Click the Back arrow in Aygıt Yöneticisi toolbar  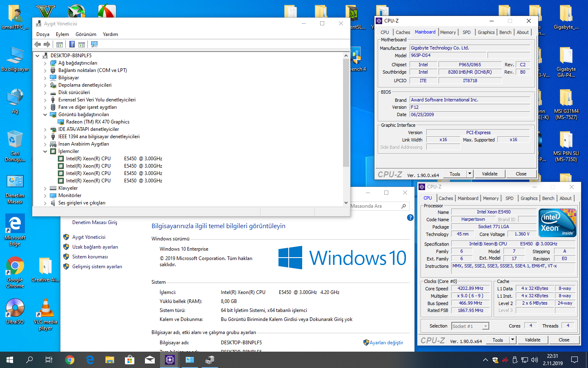point(38,44)
